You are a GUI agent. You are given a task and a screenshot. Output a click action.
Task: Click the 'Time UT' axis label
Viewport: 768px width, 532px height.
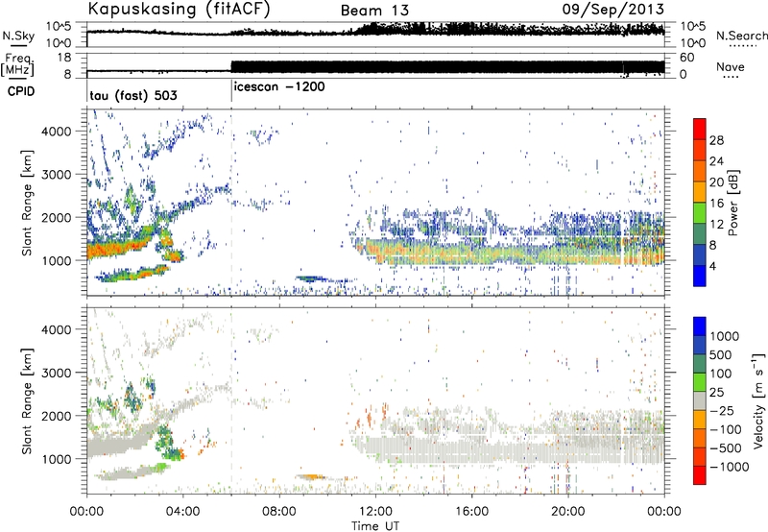coord(375,526)
